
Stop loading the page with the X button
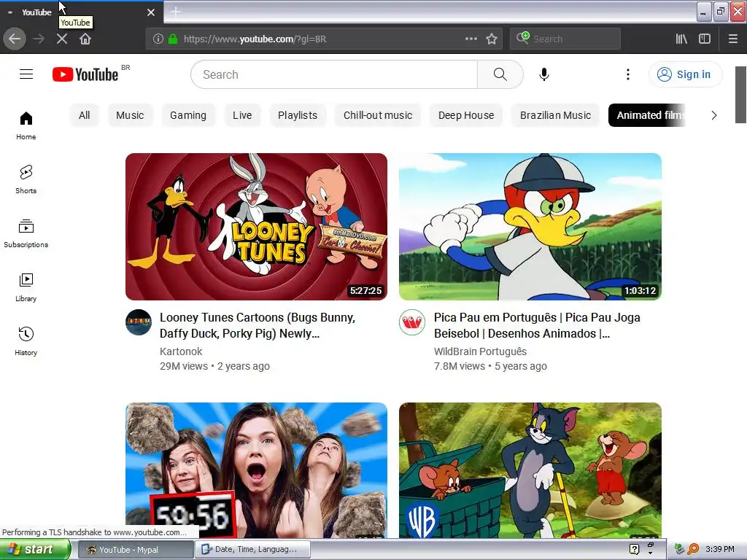[x=62, y=39]
